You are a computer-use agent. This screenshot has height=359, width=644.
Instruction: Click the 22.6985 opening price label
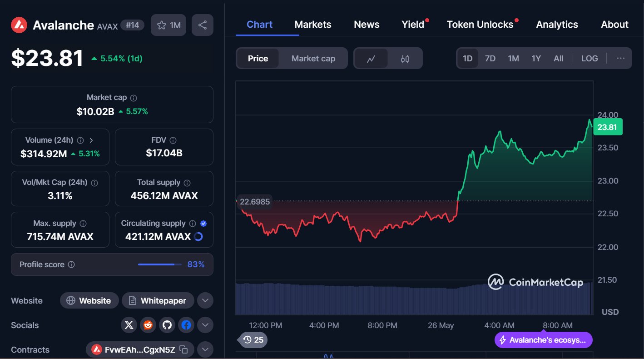click(254, 201)
